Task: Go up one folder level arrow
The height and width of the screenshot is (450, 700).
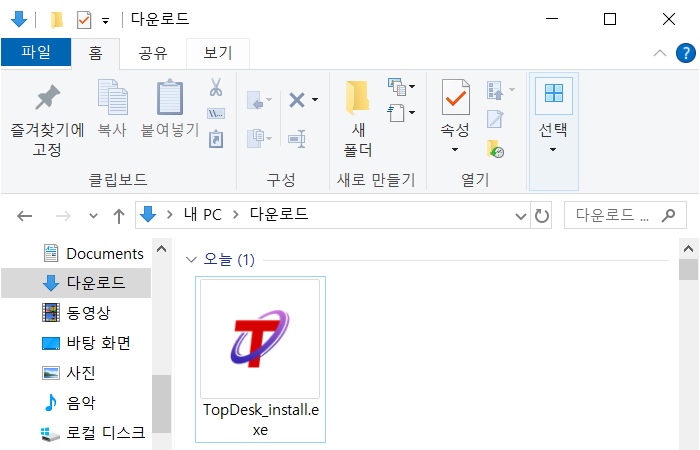Action: point(119,216)
